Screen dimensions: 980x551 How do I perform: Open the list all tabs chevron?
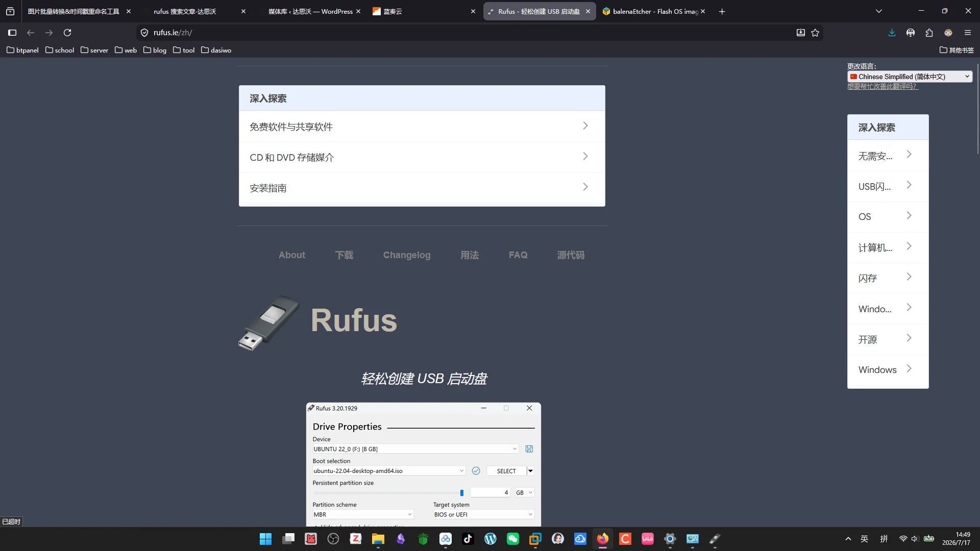pyautogui.click(x=879, y=11)
